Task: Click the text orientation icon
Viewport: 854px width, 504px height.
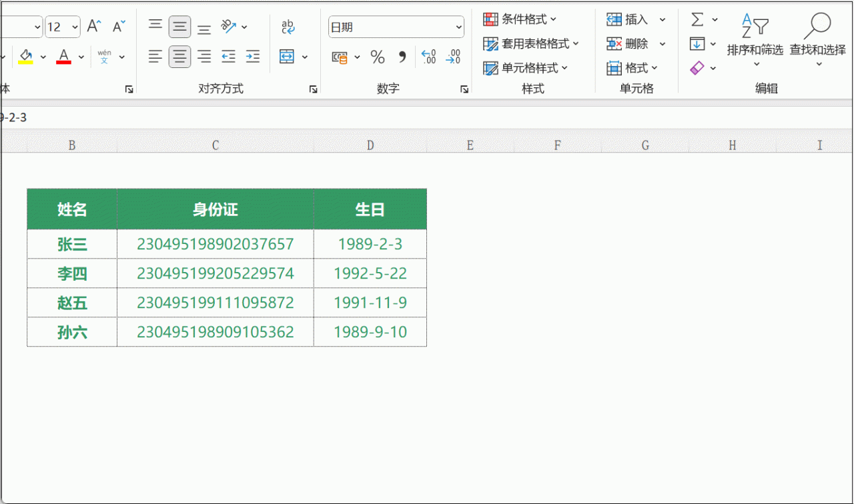Action: [x=228, y=26]
